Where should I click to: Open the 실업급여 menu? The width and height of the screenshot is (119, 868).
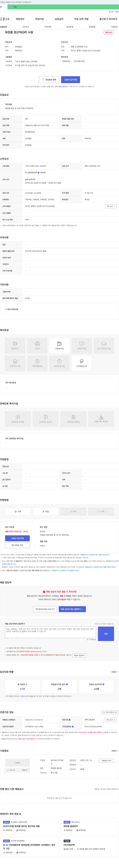pos(59,19)
